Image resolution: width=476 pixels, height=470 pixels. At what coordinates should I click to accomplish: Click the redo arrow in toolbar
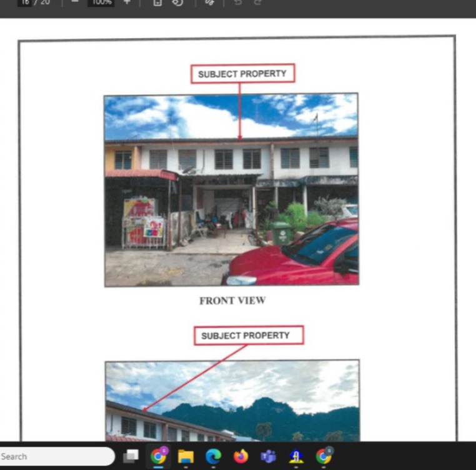(257, 2)
